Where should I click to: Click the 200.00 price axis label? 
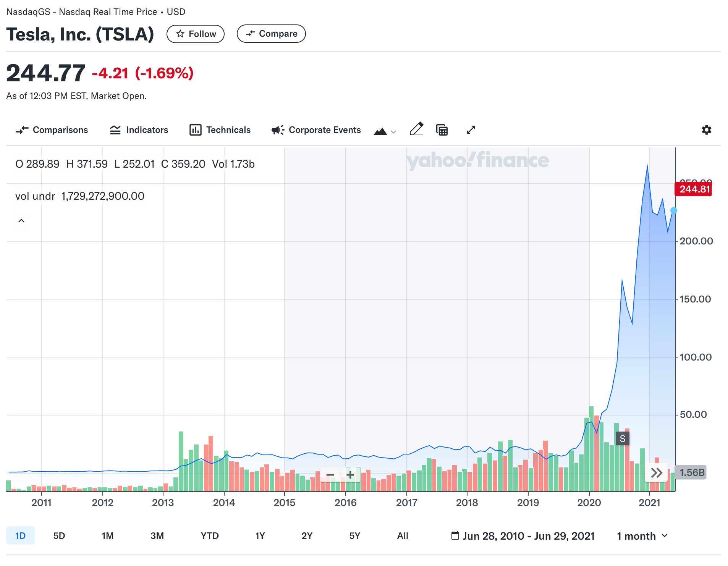point(696,241)
